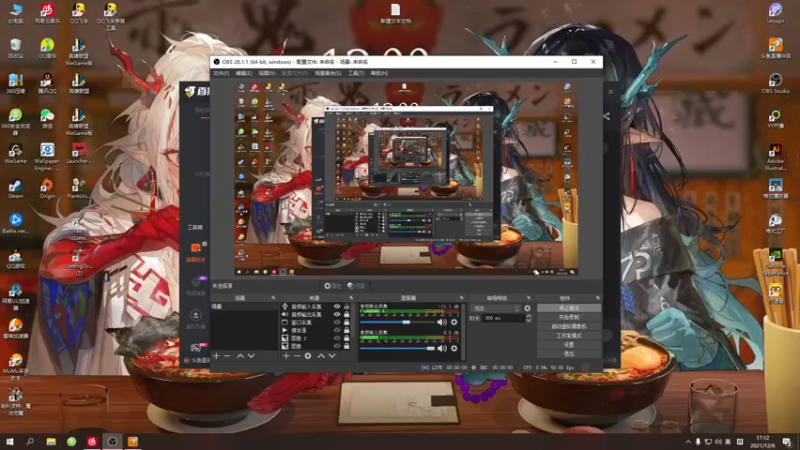Viewport: 800px width, 450px height.
Task: Adjust the 音频输出采集 volume slider
Action: pos(397,322)
